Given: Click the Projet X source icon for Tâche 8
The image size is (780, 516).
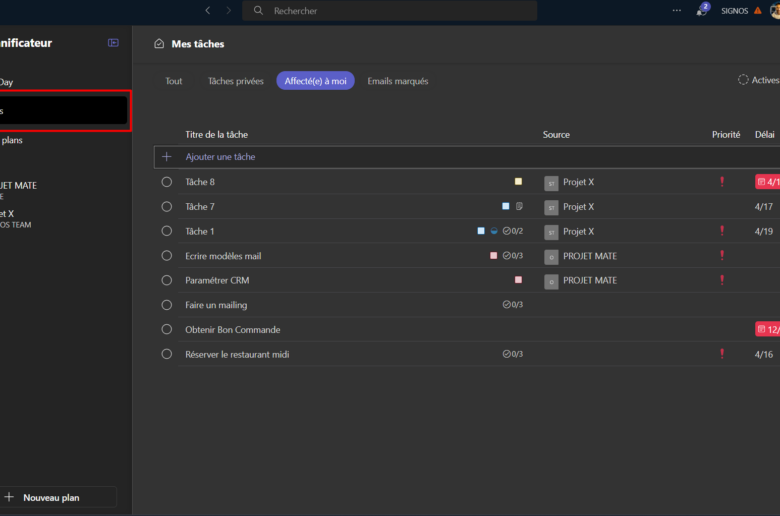Looking at the screenshot, I should [x=551, y=183].
